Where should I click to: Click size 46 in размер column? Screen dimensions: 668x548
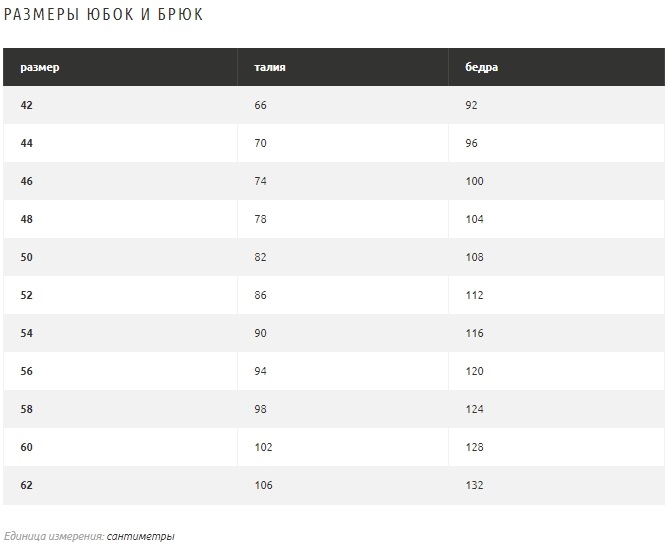(26, 181)
